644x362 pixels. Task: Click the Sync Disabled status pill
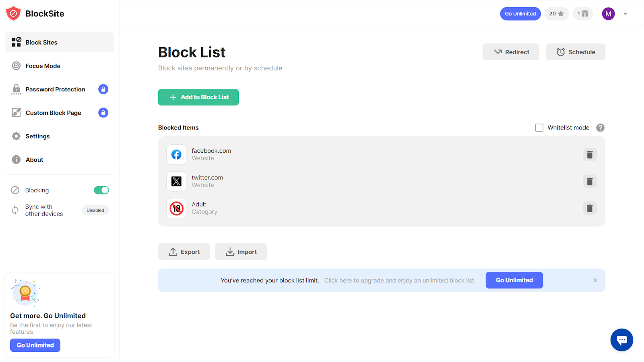pyautogui.click(x=95, y=210)
